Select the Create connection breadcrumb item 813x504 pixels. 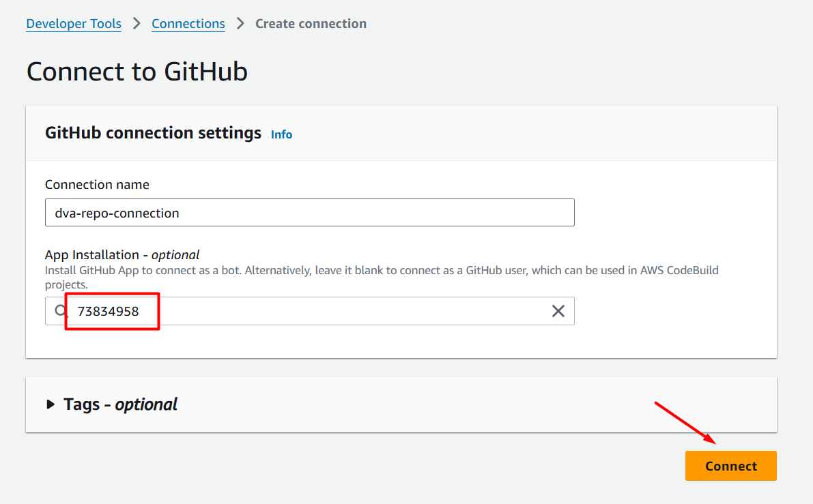click(x=311, y=24)
